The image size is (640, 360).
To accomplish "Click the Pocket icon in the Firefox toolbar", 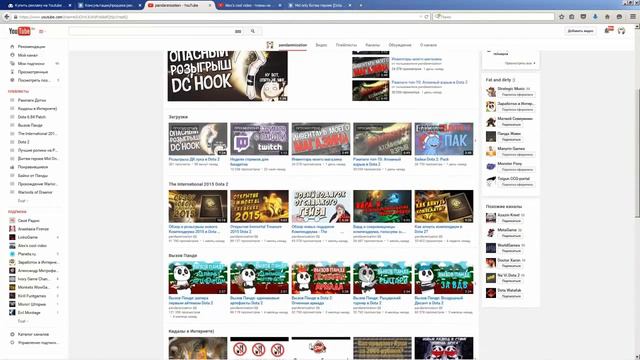I will point(583,17).
